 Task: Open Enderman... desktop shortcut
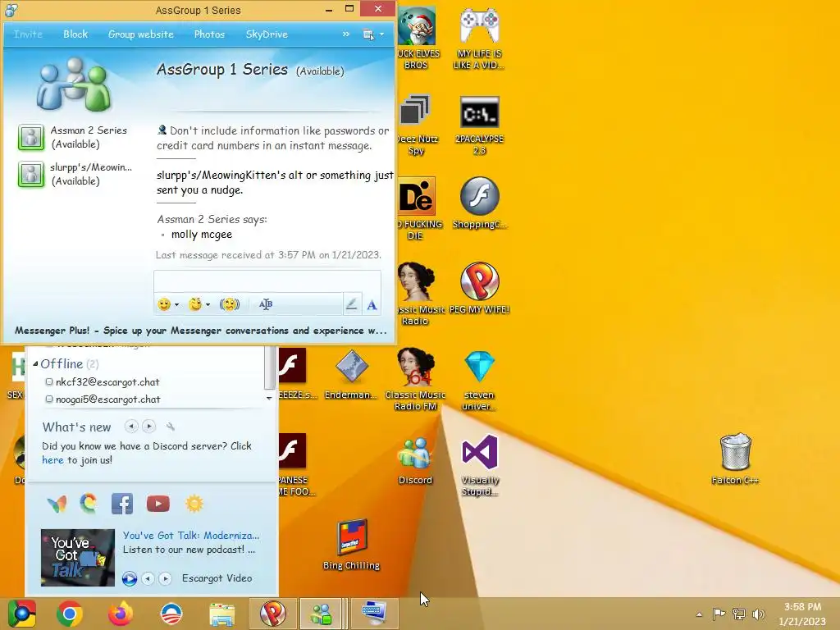tap(351, 374)
